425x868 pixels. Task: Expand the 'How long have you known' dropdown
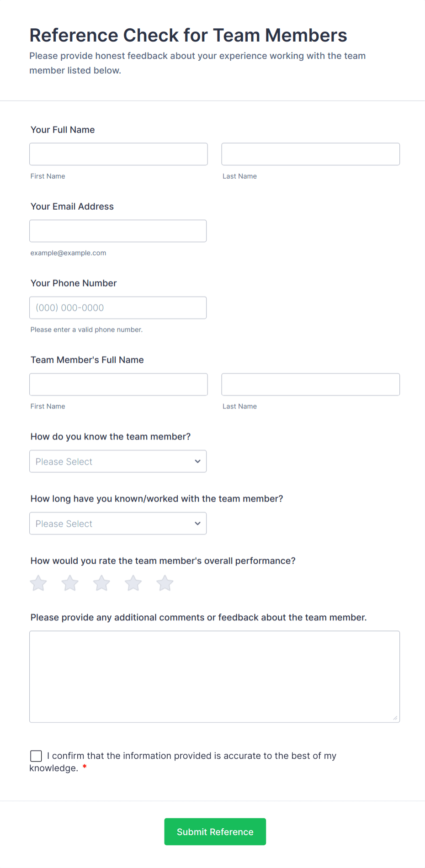coord(118,523)
